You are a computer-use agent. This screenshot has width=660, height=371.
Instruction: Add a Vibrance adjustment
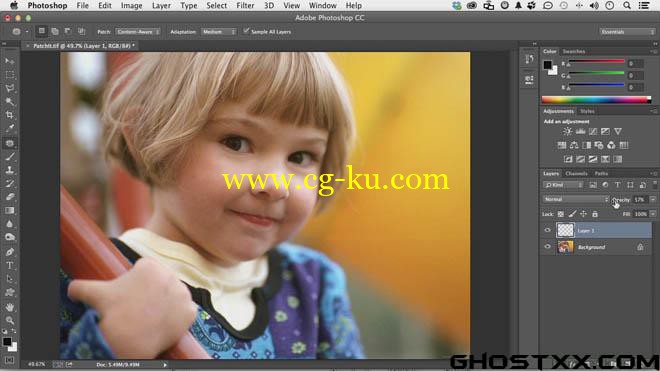(617, 131)
